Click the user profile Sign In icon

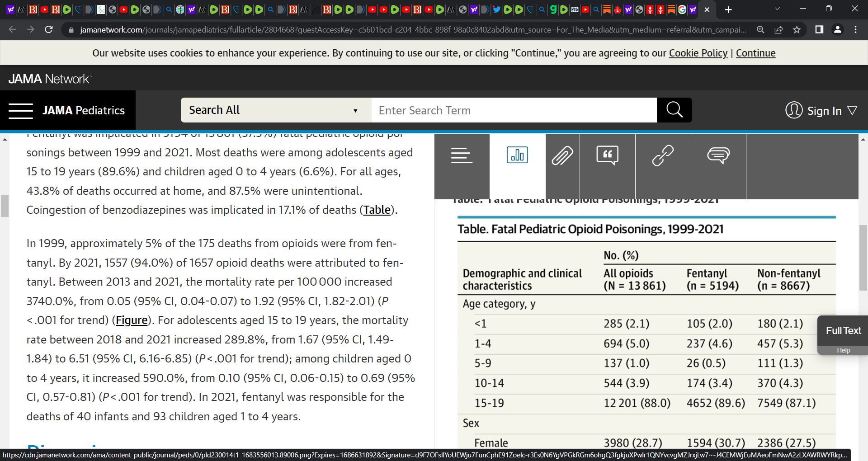(794, 110)
